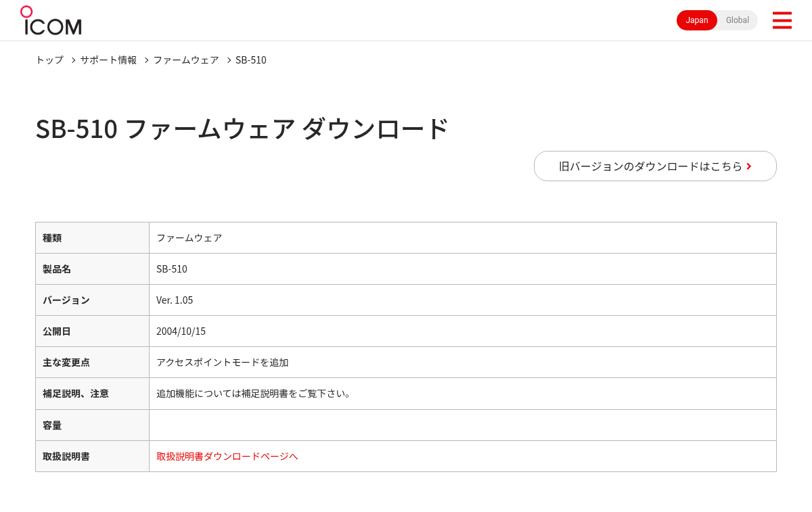
Task: Open the red hamburger menu icon
Action: [782, 20]
